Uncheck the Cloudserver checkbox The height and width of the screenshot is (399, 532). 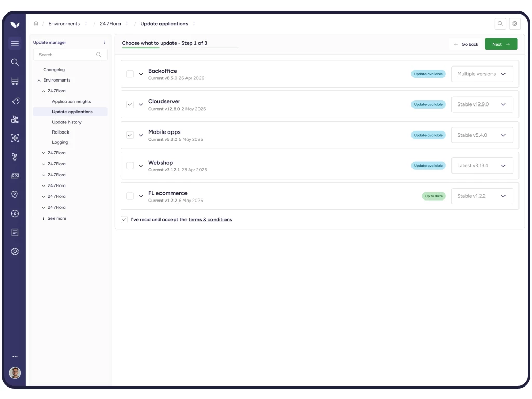(130, 104)
